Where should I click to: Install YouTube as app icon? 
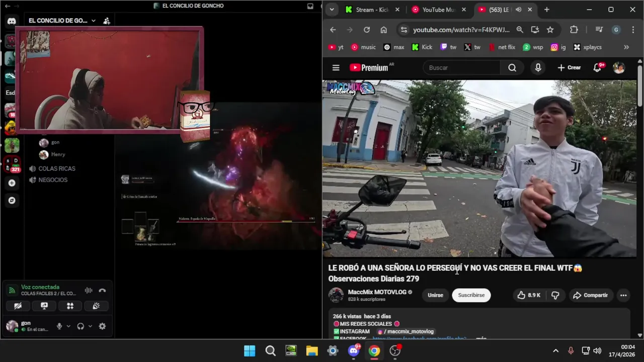(535, 30)
